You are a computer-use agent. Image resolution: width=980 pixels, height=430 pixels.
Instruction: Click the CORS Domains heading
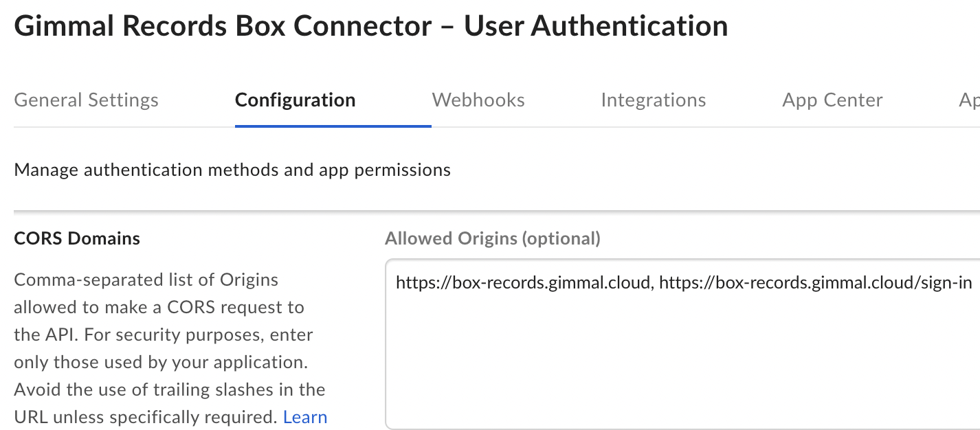pos(77,238)
